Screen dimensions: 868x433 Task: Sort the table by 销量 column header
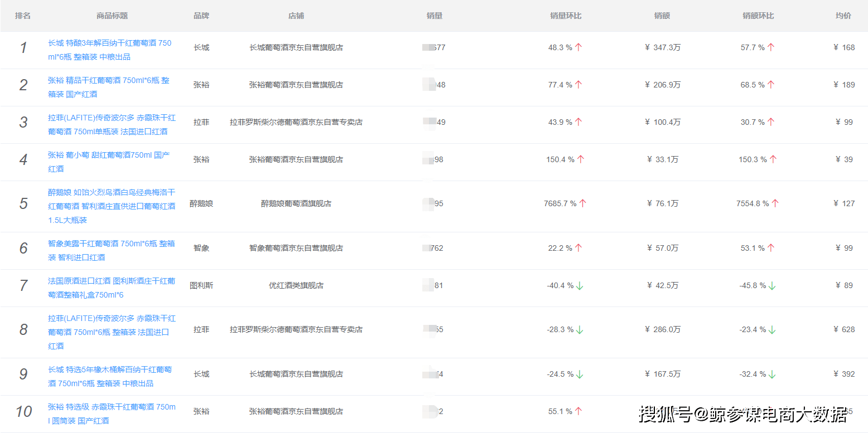pos(435,16)
